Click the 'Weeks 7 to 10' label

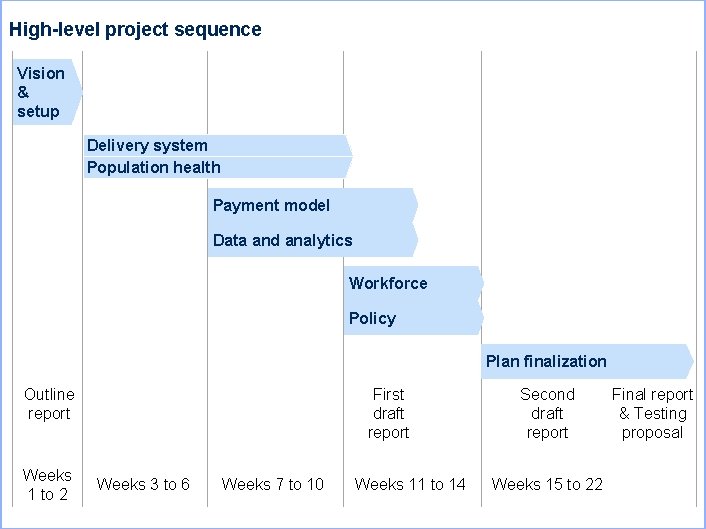click(x=273, y=485)
